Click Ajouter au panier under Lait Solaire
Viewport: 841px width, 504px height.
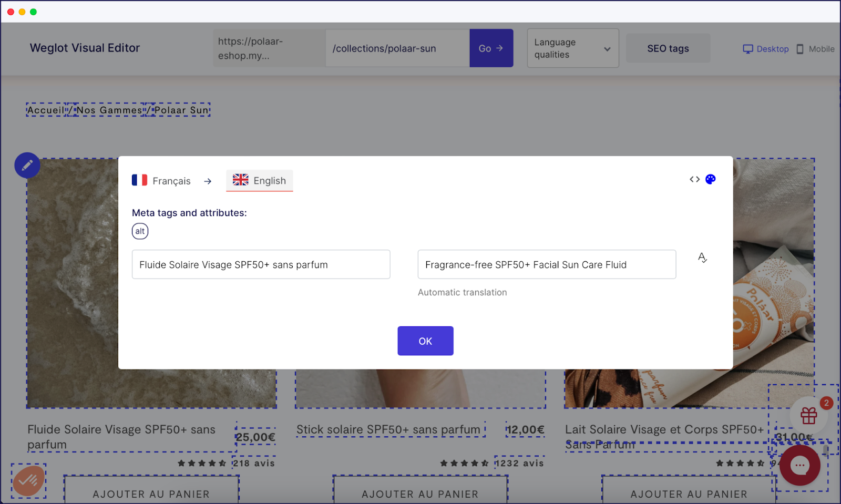pyautogui.click(x=689, y=490)
